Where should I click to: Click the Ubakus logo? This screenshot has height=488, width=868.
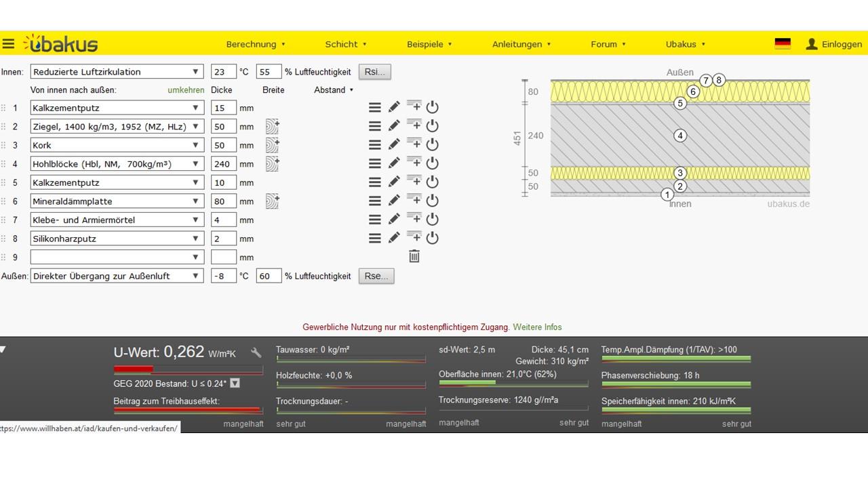(61, 44)
